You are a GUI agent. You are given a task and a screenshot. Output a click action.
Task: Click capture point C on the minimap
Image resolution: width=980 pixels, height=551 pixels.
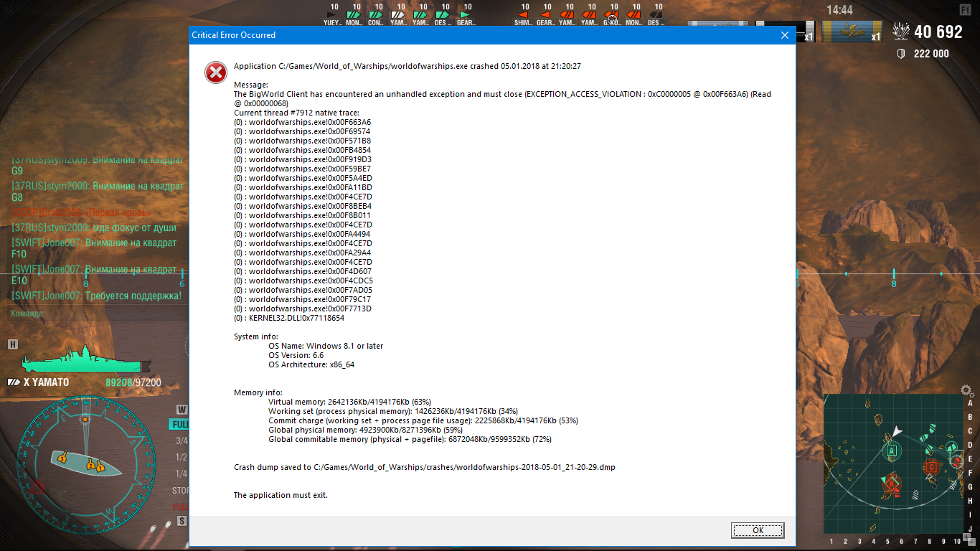(931, 467)
